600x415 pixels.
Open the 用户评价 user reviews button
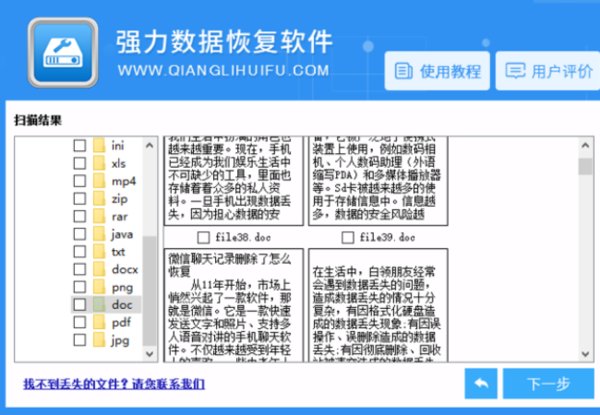coord(548,71)
